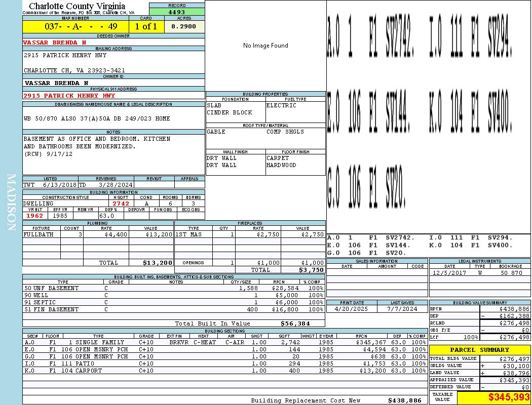Click the year built value 1962
The width and height of the screenshot is (532, 405).
(x=35, y=216)
